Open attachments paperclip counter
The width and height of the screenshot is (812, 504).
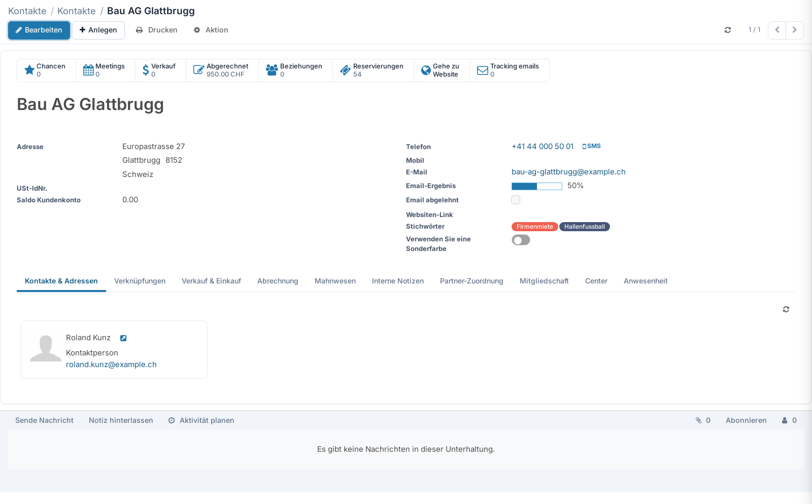coord(703,420)
